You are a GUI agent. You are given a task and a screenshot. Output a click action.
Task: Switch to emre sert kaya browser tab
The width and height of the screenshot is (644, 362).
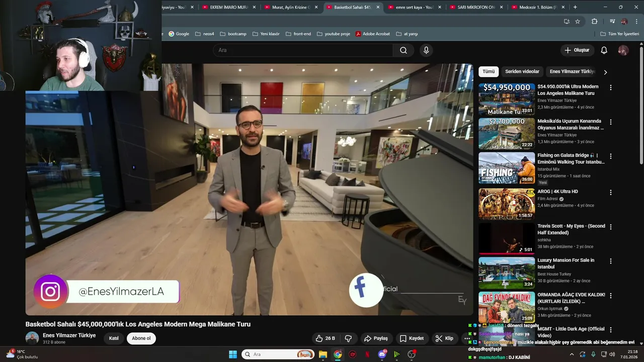pos(414,8)
